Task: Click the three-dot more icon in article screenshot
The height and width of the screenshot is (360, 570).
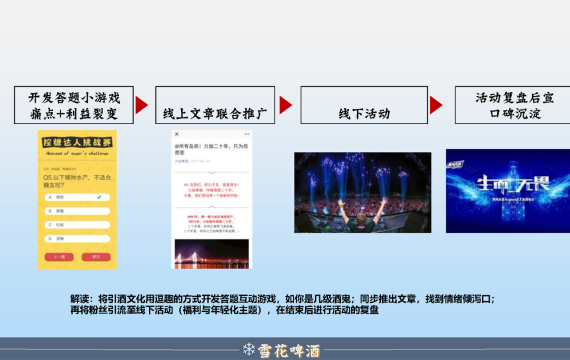Action: [247, 134]
